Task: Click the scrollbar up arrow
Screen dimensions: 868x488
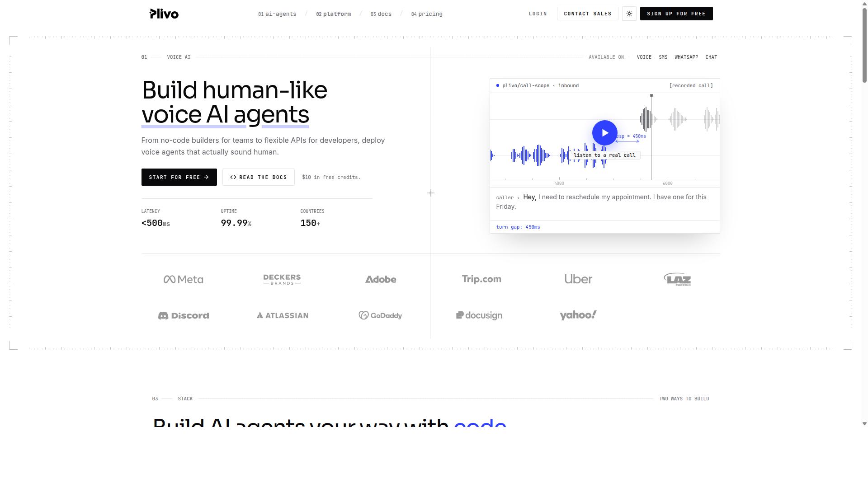Action: [x=864, y=3]
